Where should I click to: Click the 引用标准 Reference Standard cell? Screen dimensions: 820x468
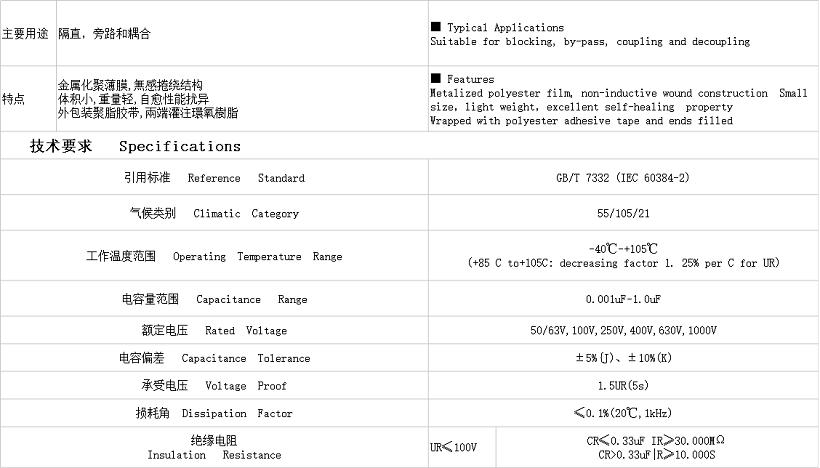[x=214, y=178]
